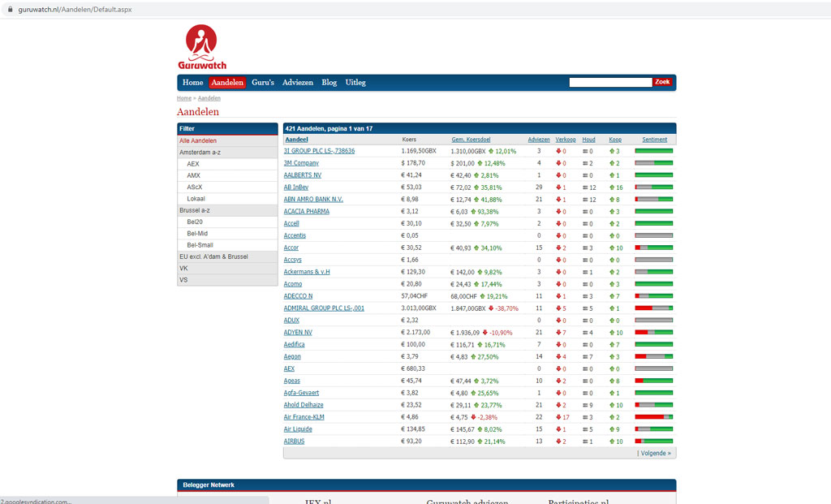The image size is (831, 504).
Task: Click the red sell arrow in Air France-KLM row
Action: [558, 417]
